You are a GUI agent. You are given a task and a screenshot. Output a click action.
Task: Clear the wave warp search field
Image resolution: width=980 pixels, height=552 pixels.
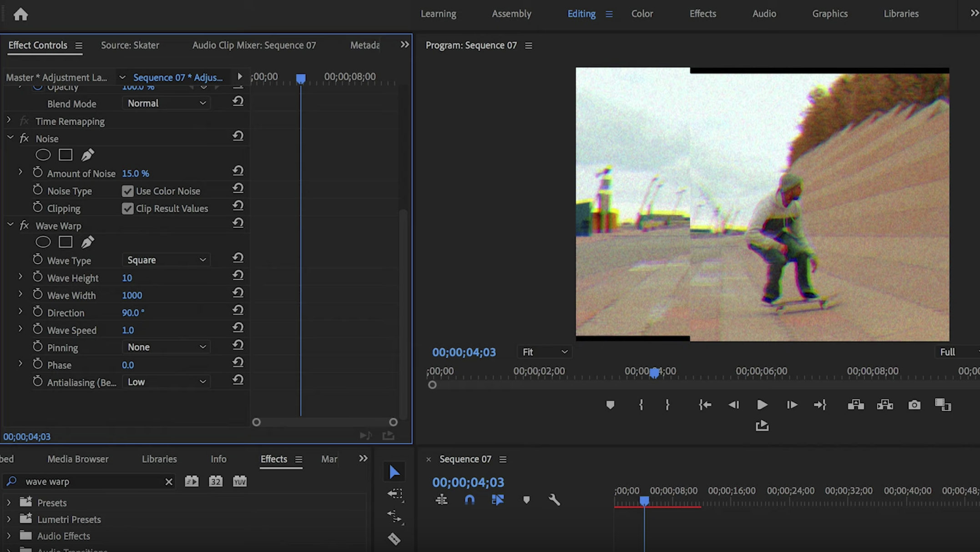click(x=169, y=482)
